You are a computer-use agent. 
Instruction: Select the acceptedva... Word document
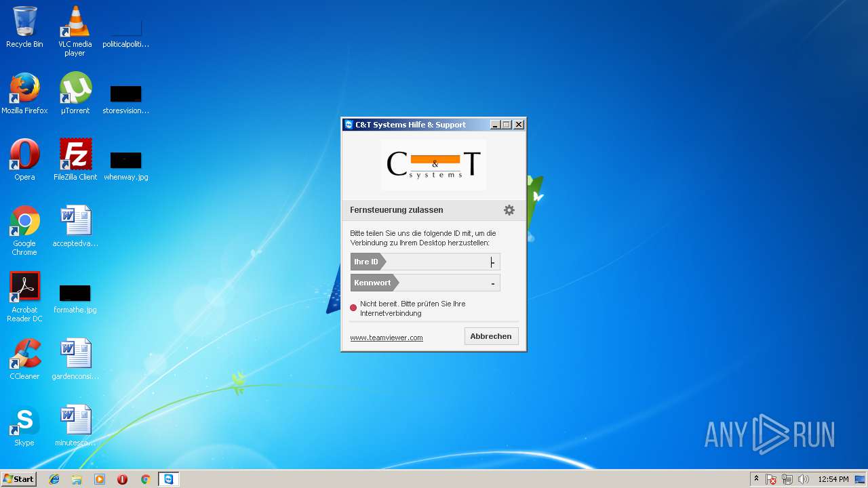coord(75,226)
